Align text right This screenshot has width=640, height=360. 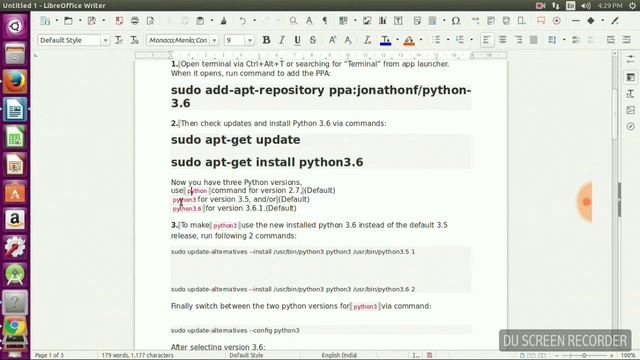(x=518, y=40)
